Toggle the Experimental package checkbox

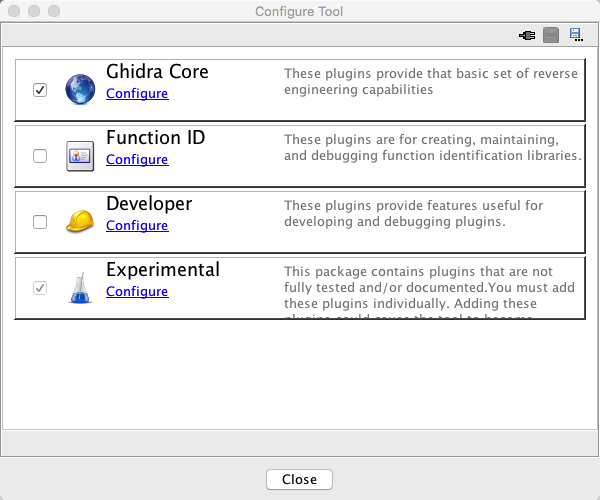coord(40,288)
